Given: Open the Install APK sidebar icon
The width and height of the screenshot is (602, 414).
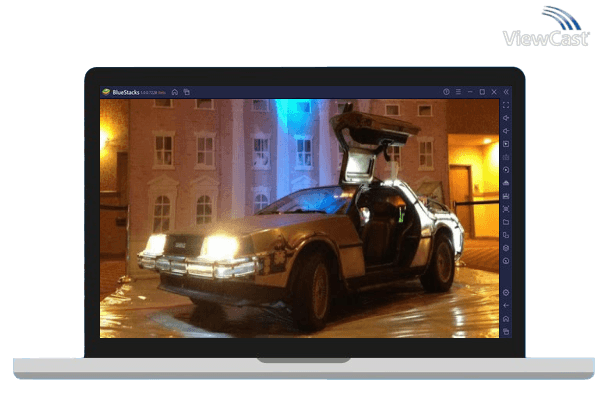Looking at the screenshot, I should pyautogui.click(x=506, y=183).
